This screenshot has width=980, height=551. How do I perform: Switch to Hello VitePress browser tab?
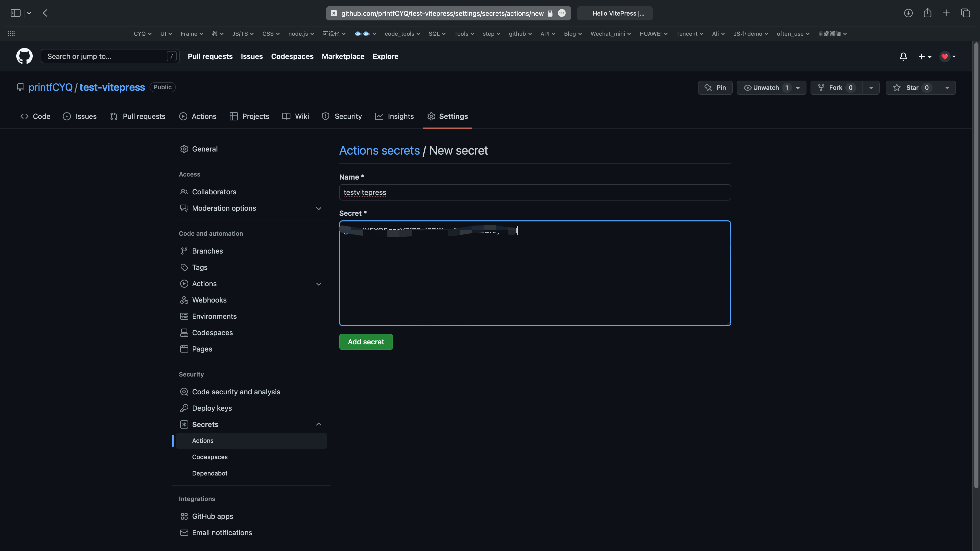click(615, 13)
